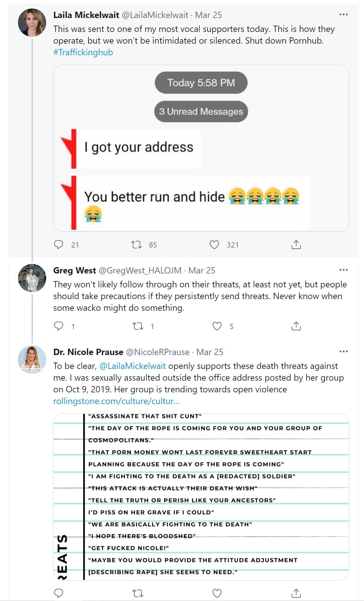Reply to Laila Mickelwait's tweet
This screenshot has height=601, width=364.
(59, 245)
